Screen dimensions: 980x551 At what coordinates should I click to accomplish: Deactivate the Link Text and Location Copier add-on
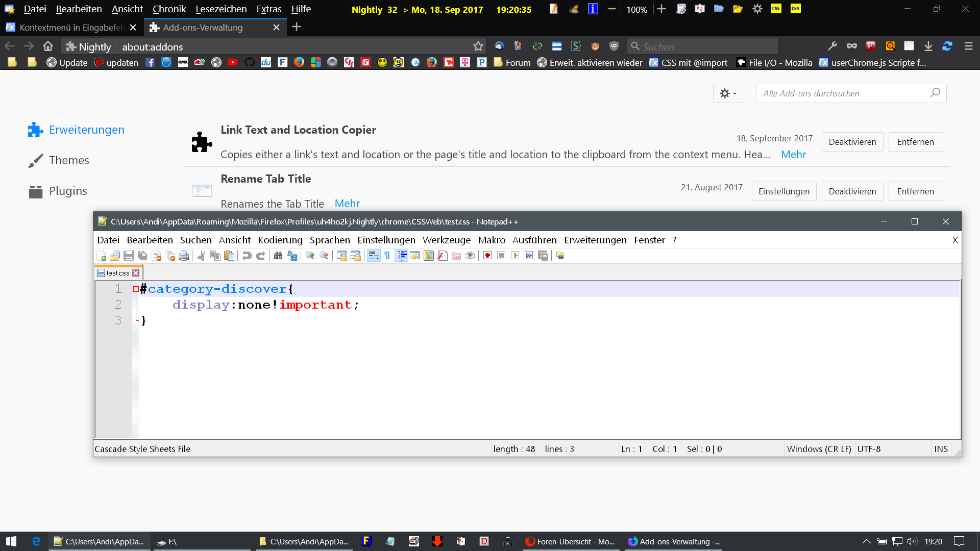tap(852, 142)
